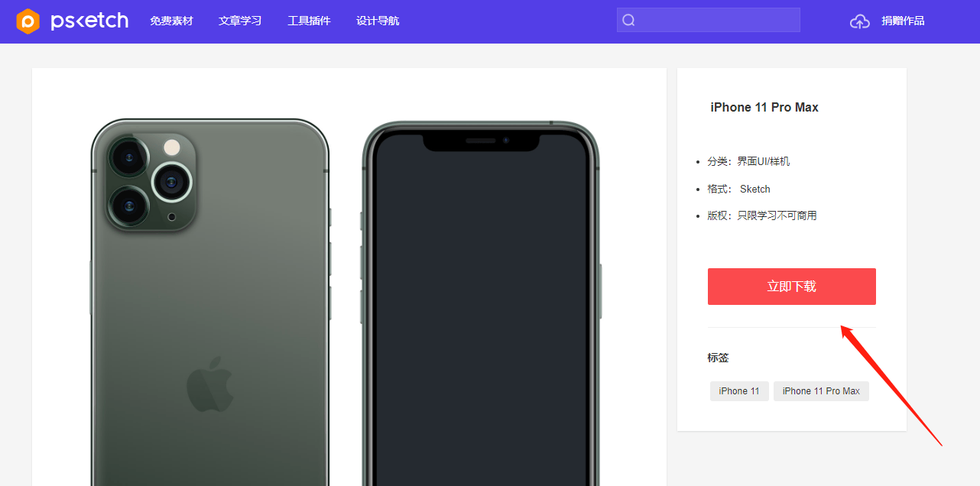Image resolution: width=980 pixels, height=486 pixels.
Task: Open the 捐赠作品 link
Action: click(x=903, y=21)
